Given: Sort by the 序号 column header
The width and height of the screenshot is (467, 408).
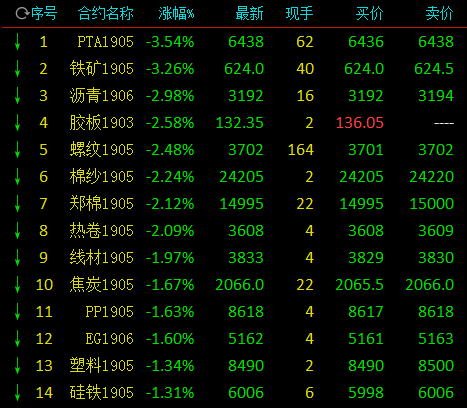Looking at the screenshot, I should tap(44, 14).
